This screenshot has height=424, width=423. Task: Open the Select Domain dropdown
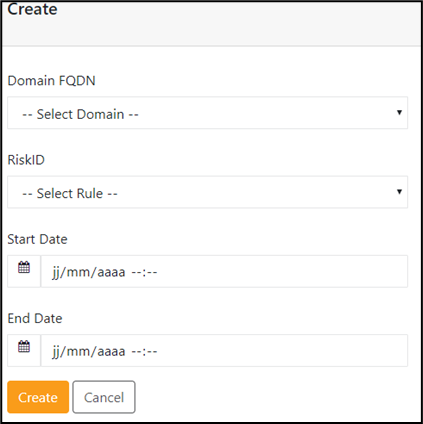(x=207, y=113)
